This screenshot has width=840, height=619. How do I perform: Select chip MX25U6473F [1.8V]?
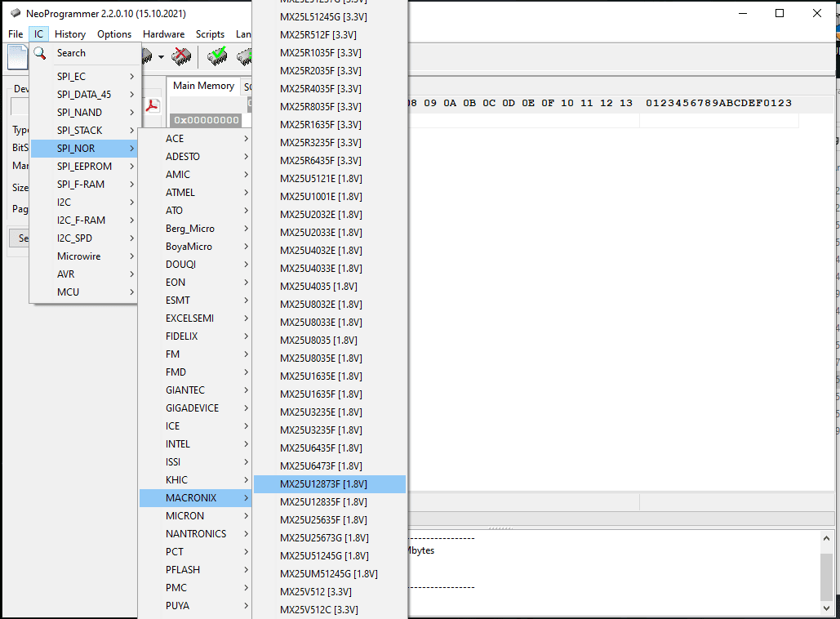[330, 466]
